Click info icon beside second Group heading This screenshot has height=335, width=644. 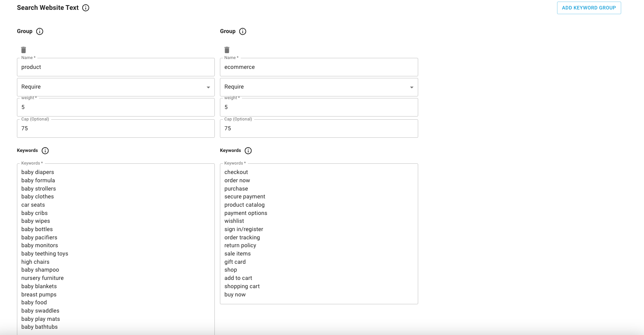(x=243, y=31)
